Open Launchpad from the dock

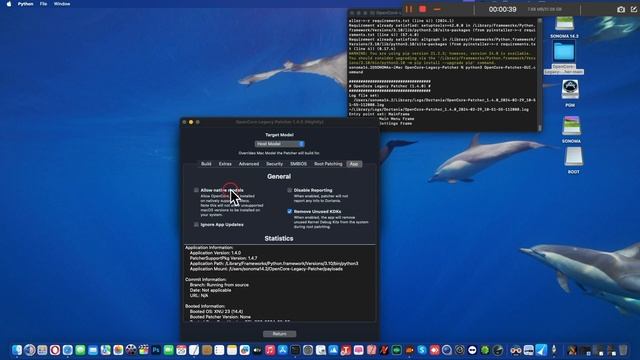coord(42,350)
